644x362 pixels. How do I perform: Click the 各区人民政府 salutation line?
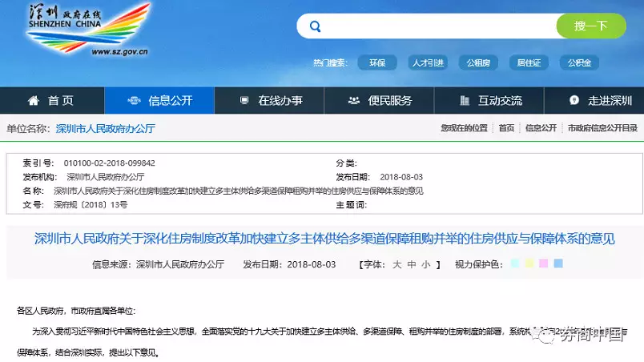click(76, 311)
